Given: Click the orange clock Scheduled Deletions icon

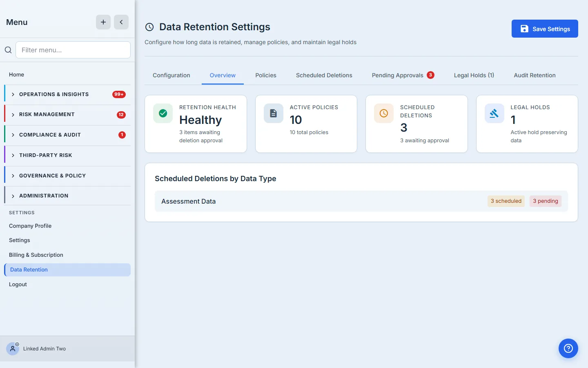Looking at the screenshot, I should coord(384,113).
